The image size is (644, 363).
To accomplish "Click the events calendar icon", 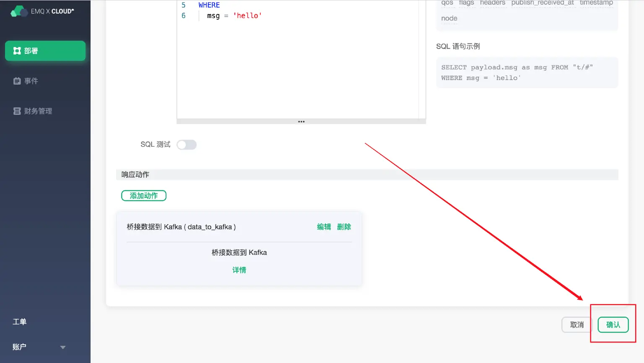I will 17,81.
